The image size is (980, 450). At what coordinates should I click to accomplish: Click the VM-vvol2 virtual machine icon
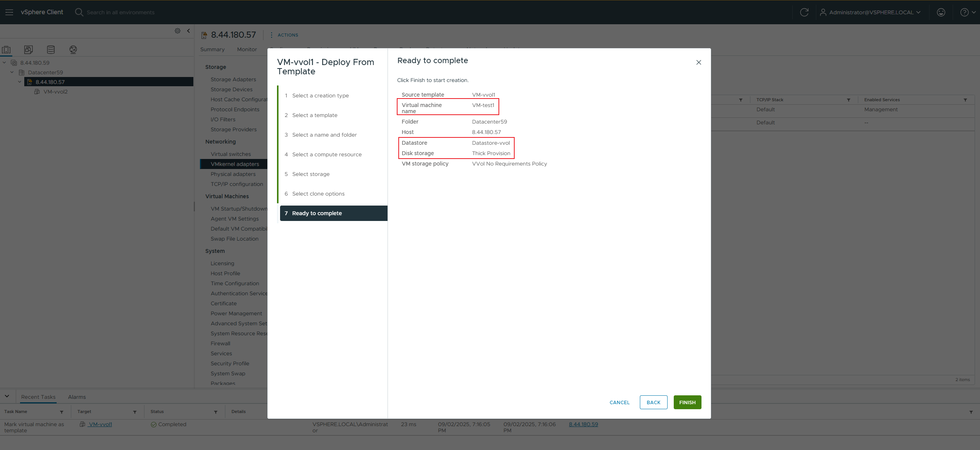click(37, 92)
